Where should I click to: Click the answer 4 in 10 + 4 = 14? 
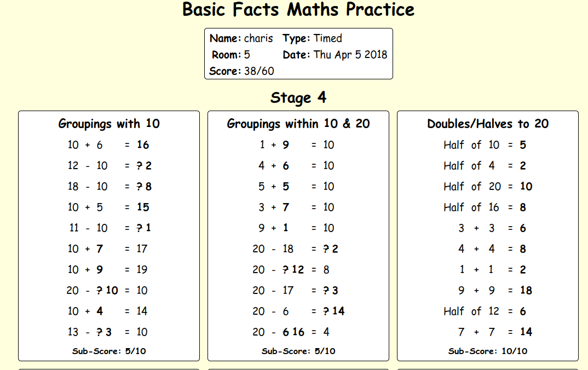tap(100, 311)
